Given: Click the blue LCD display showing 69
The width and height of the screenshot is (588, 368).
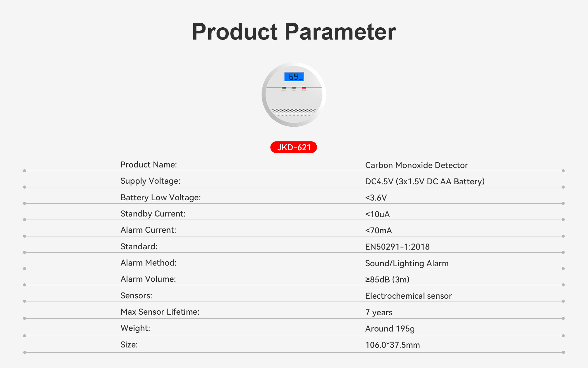Looking at the screenshot, I should pyautogui.click(x=294, y=77).
